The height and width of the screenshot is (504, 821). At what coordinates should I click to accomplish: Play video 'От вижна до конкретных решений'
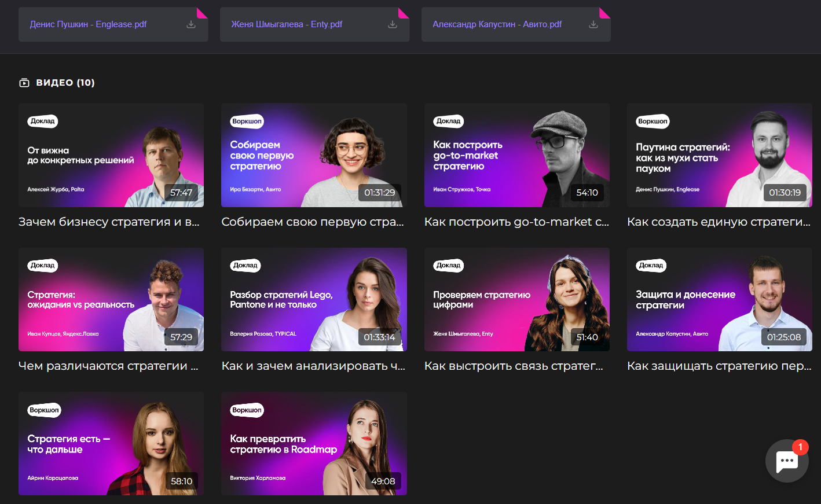point(111,155)
